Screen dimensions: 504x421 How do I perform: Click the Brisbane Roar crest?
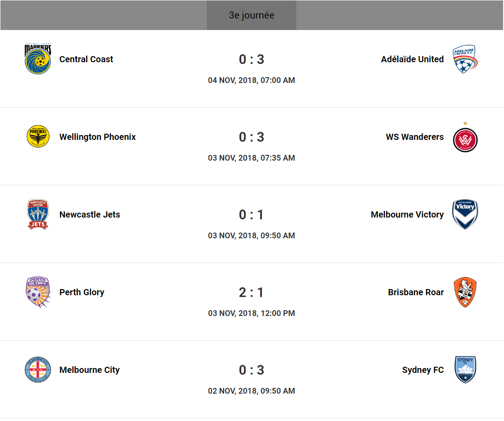pos(465,292)
